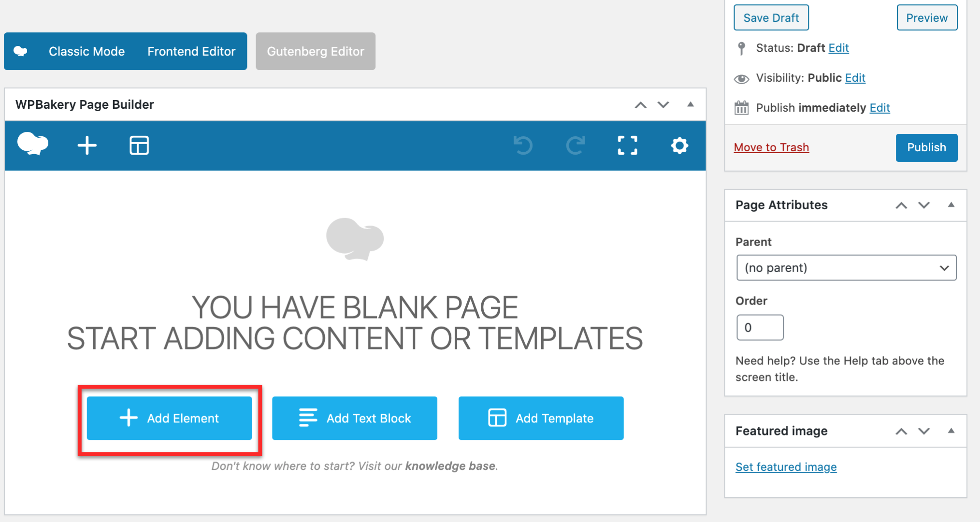The width and height of the screenshot is (980, 522).
Task: Open templates via the toolbar layout icon
Action: pyautogui.click(x=139, y=145)
